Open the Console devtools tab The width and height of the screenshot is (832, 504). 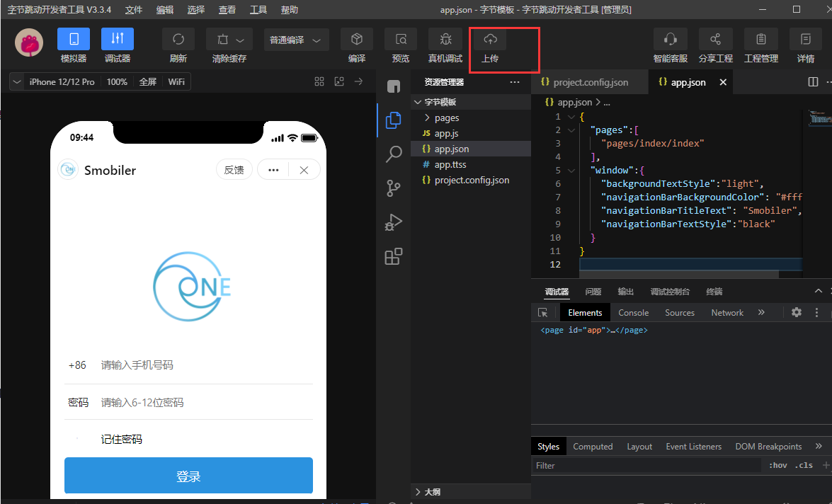[x=633, y=312]
